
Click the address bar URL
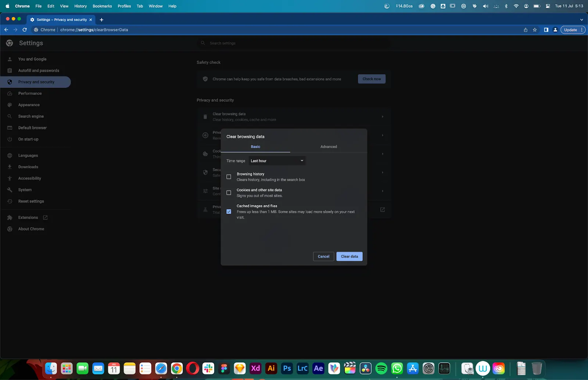point(94,30)
